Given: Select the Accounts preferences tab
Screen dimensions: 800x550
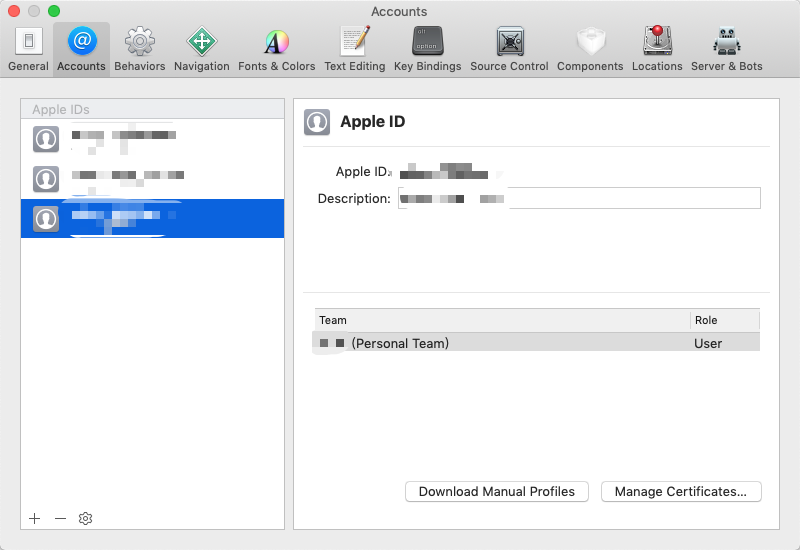Looking at the screenshot, I should [81, 49].
